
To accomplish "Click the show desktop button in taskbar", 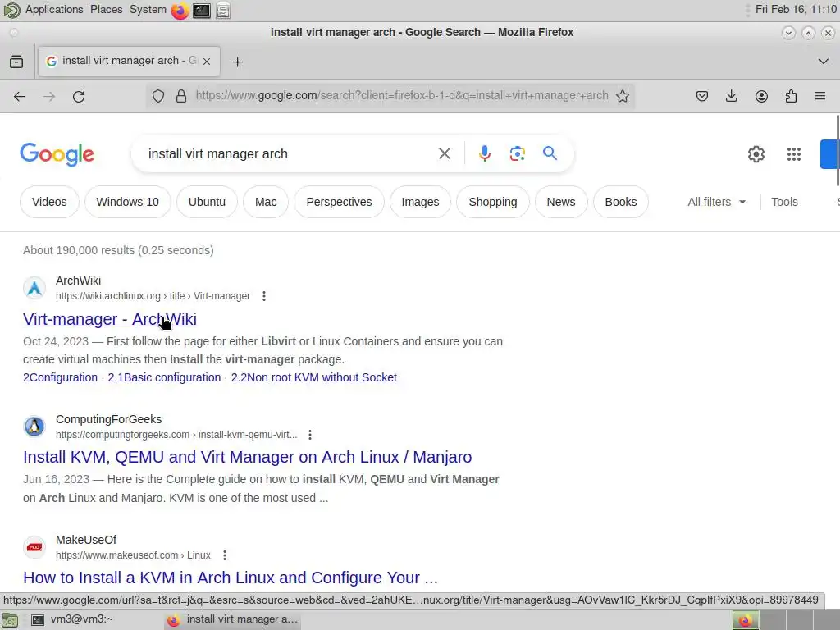I will coord(10,620).
